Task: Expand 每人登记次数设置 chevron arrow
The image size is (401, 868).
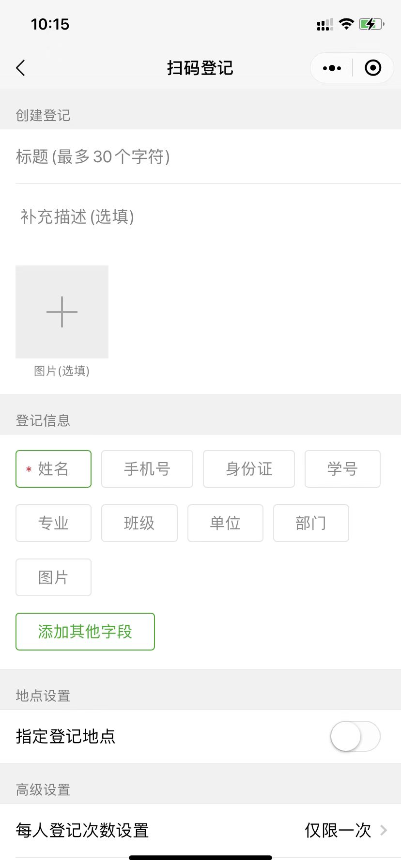Action: 384,830
